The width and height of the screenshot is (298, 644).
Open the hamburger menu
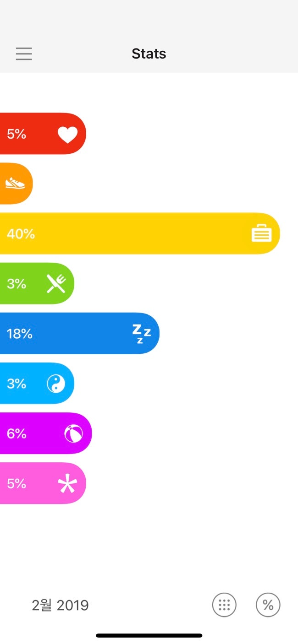click(x=24, y=54)
